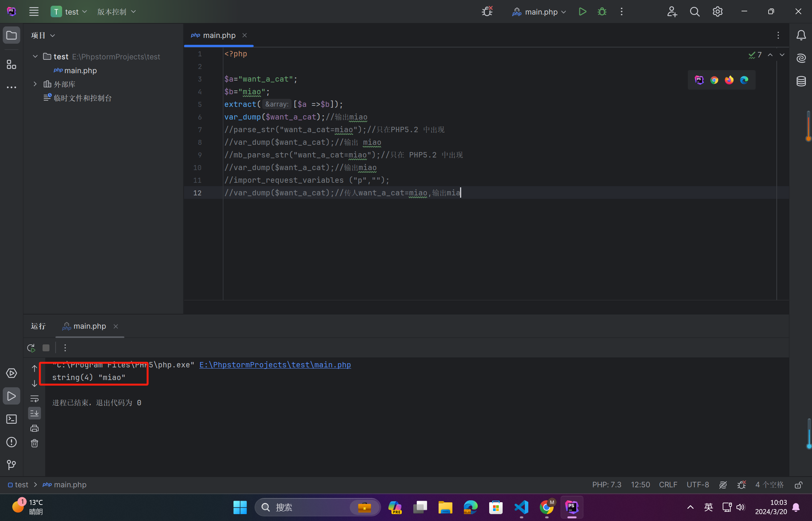Select the main.php tab in the run panel

click(89, 326)
